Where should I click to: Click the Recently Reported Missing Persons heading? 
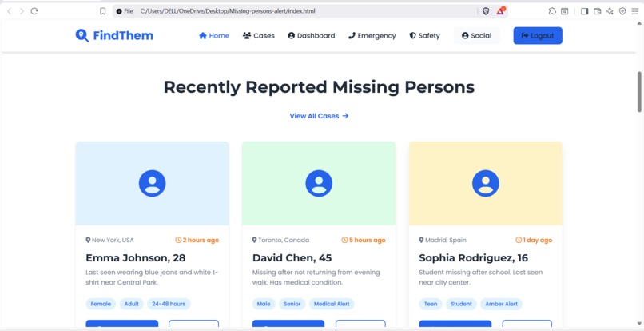(319, 87)
